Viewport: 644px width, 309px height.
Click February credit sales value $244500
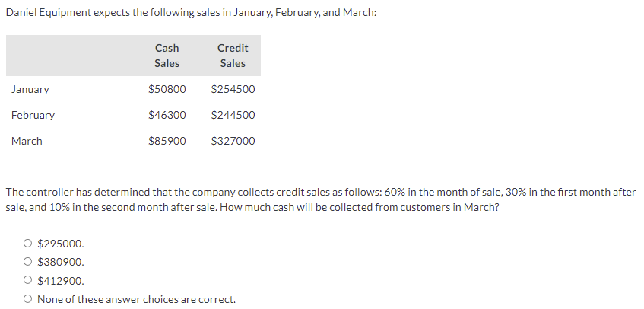click(233, 115)
